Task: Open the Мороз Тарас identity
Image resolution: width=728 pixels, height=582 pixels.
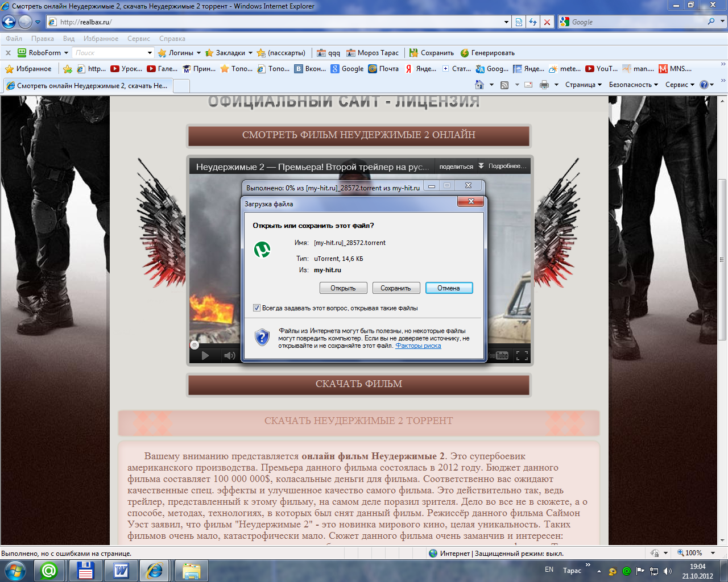Action: [373, 53]
